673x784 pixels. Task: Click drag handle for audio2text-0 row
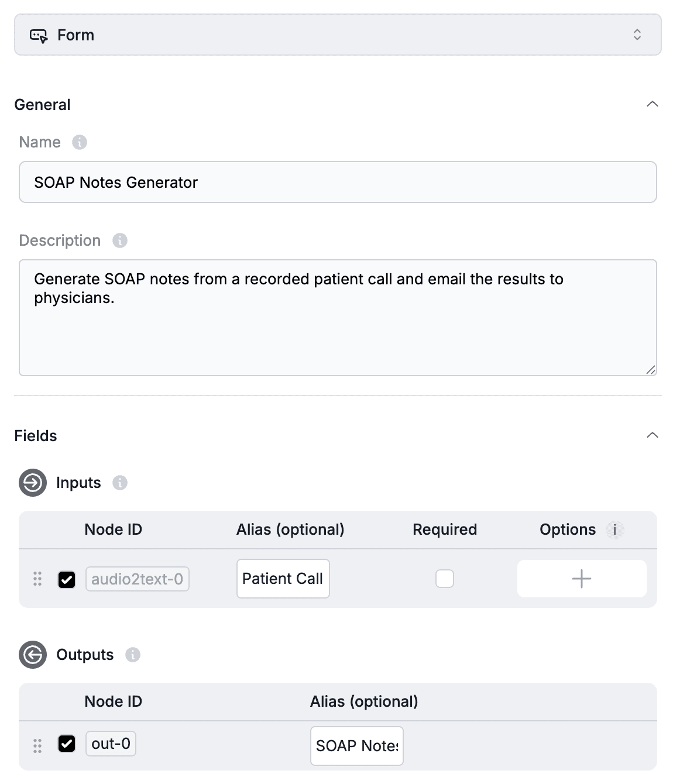tap(37, 579)
